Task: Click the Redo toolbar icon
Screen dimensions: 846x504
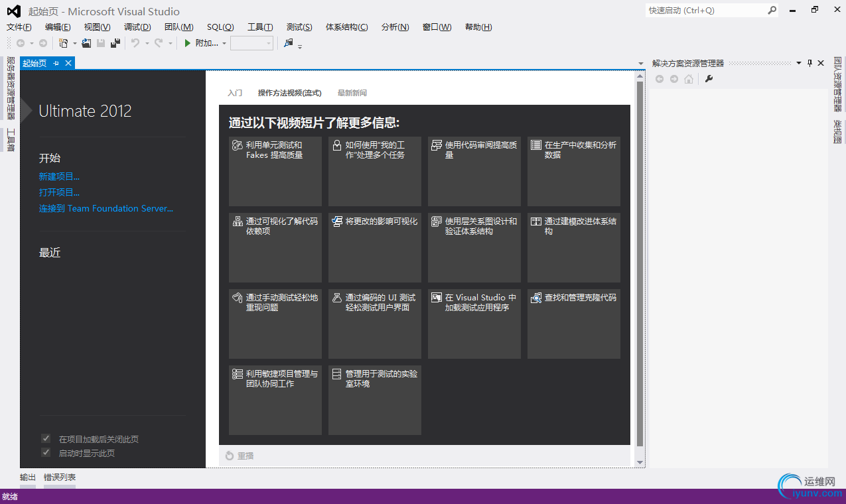Action: pyautogui.click(x=159, y=43)
